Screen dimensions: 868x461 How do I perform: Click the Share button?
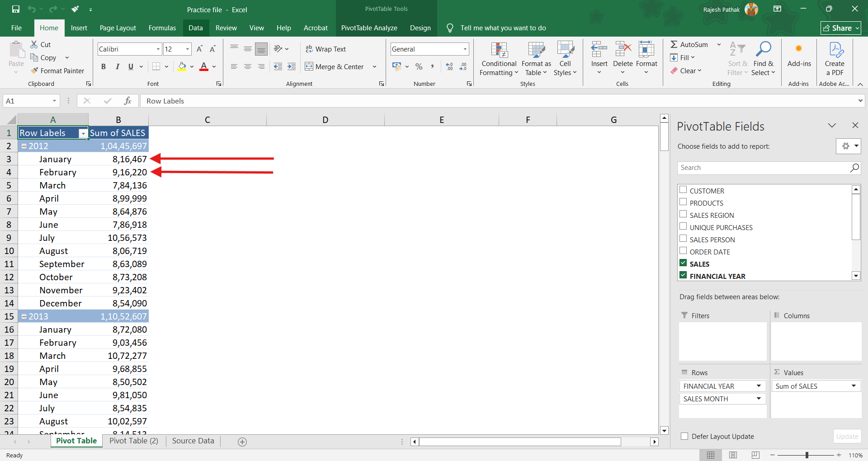(840, 28)
